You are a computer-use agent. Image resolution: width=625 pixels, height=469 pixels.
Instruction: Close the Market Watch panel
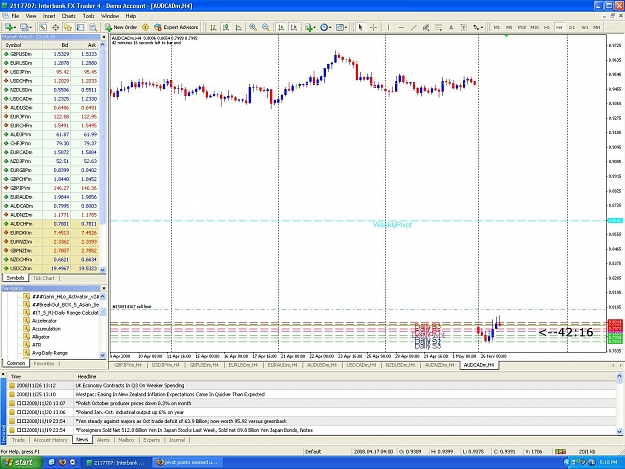(x=104, y=37)
